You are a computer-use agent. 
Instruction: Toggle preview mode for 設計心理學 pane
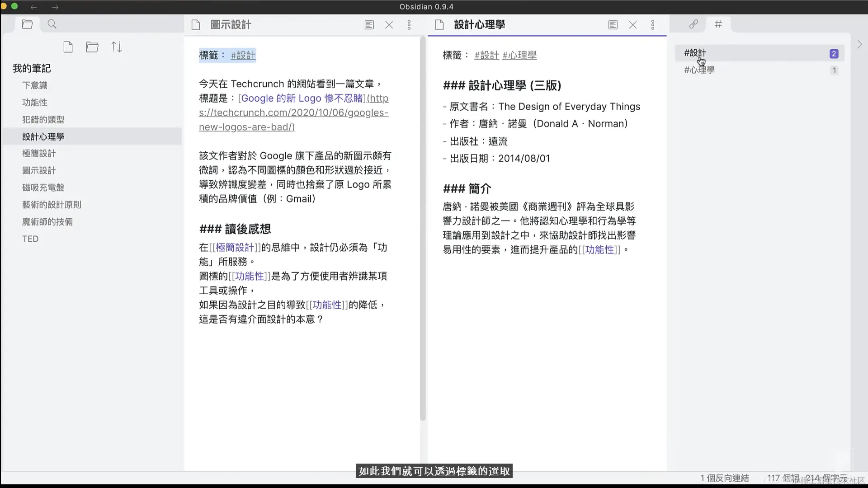613,25
